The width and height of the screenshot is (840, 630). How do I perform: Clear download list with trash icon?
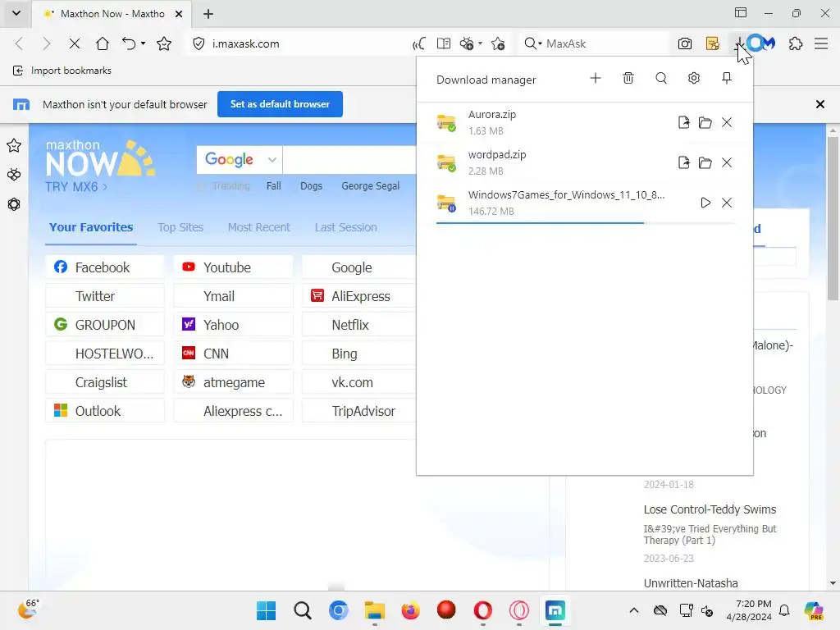coord(628,78)
